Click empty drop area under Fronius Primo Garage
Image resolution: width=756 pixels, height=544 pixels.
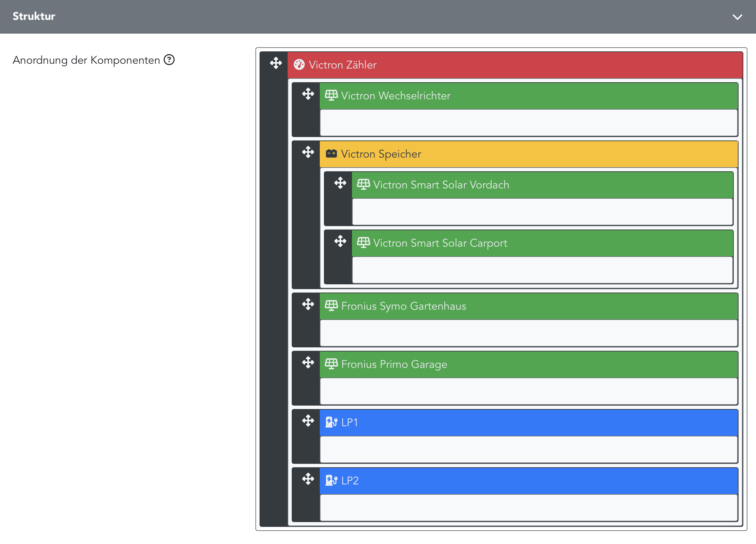528,391
